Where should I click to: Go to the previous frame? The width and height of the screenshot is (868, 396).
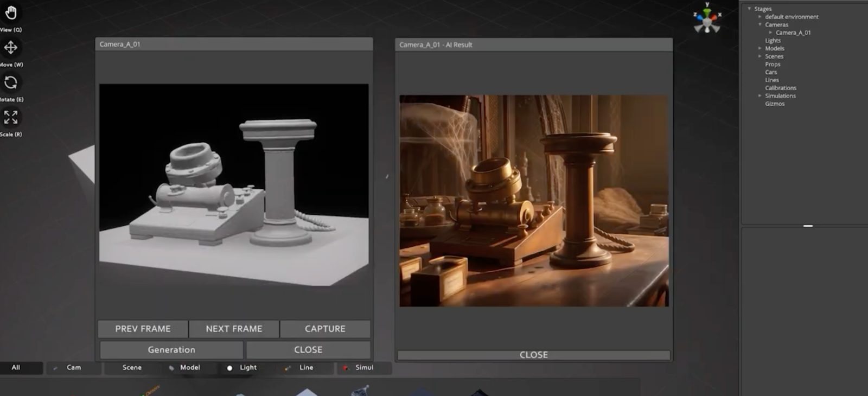[x=143, y=329]
